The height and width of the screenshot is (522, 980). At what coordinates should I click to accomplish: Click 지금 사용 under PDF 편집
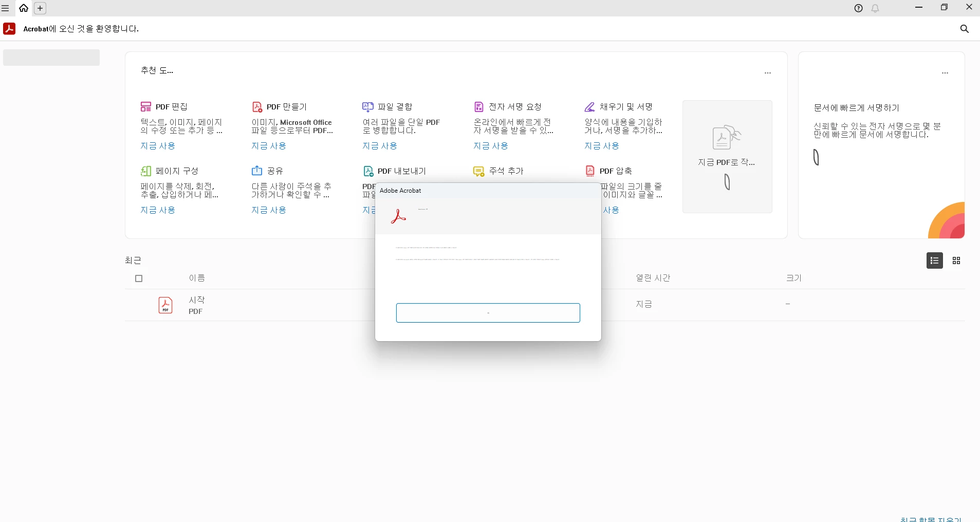click(x=158, y=146)
